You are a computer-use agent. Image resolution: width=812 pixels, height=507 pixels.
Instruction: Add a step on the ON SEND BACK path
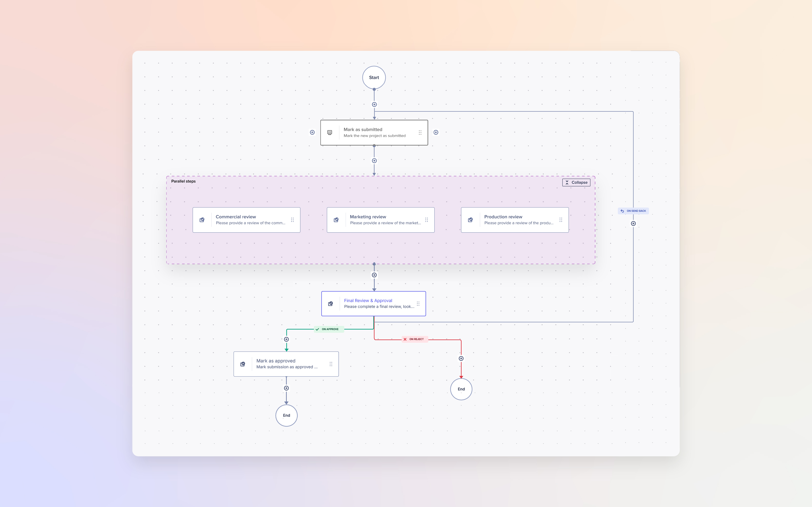tap(633, 223)
